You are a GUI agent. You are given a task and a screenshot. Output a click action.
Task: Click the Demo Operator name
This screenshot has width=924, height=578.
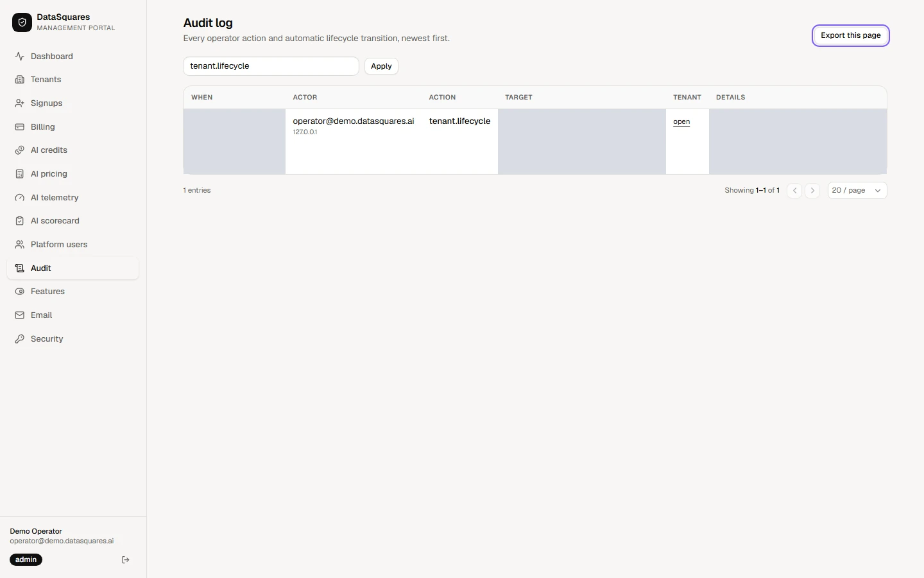pyautogui.click(x=36, y=531)
